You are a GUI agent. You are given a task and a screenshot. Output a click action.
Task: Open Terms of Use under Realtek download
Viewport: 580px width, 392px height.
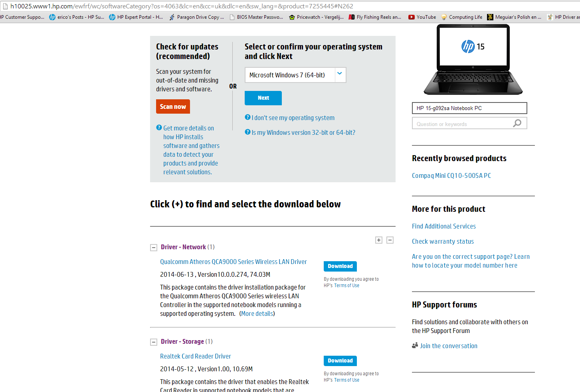[x=346, y=380]
